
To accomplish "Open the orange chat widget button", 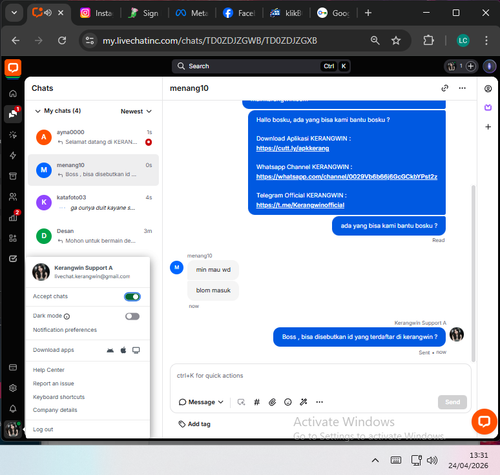I will [484, 422].
